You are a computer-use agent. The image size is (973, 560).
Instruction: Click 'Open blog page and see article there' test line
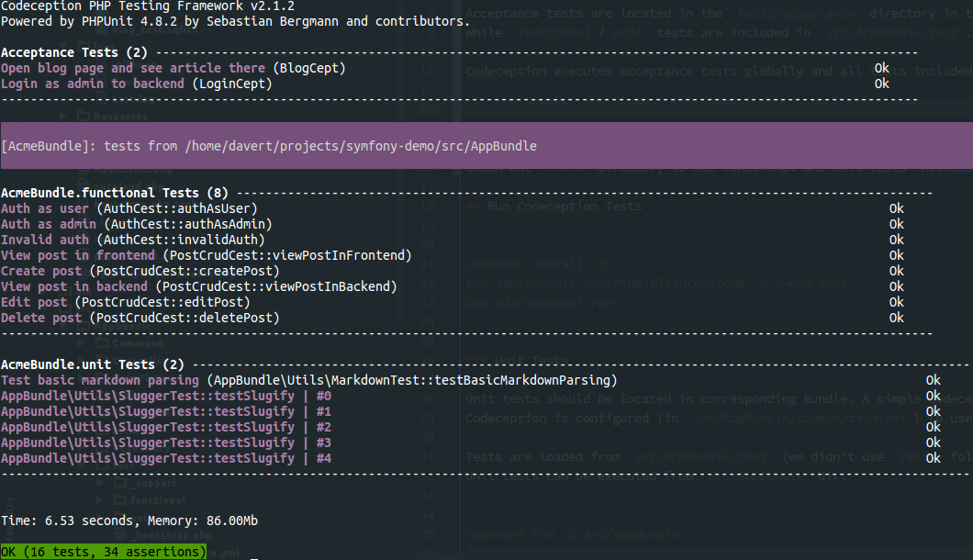[x=173, y=68]
